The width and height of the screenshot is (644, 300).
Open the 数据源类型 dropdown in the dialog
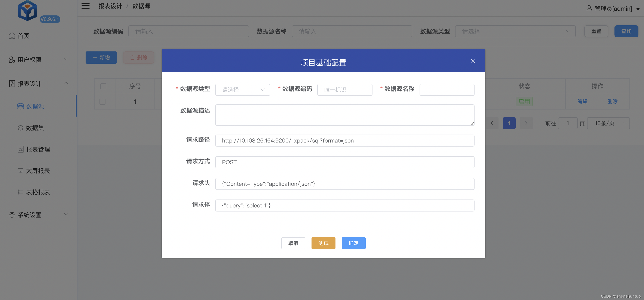coord(242,90)
